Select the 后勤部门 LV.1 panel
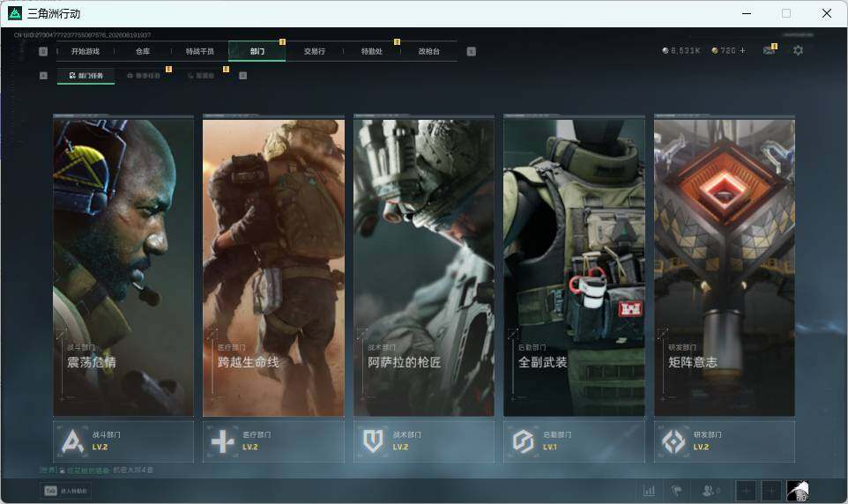This screenshot has height=504, width=848. tap(575, 441)
